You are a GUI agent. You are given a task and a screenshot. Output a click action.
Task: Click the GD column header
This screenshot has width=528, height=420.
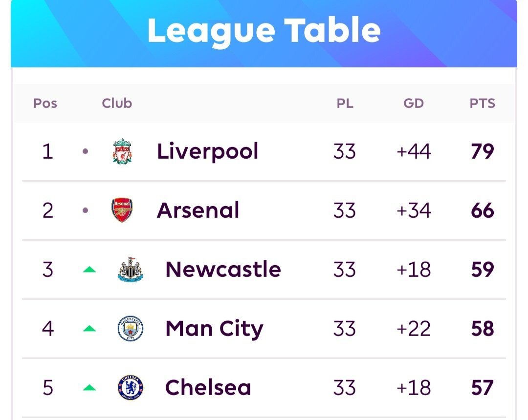414,103
